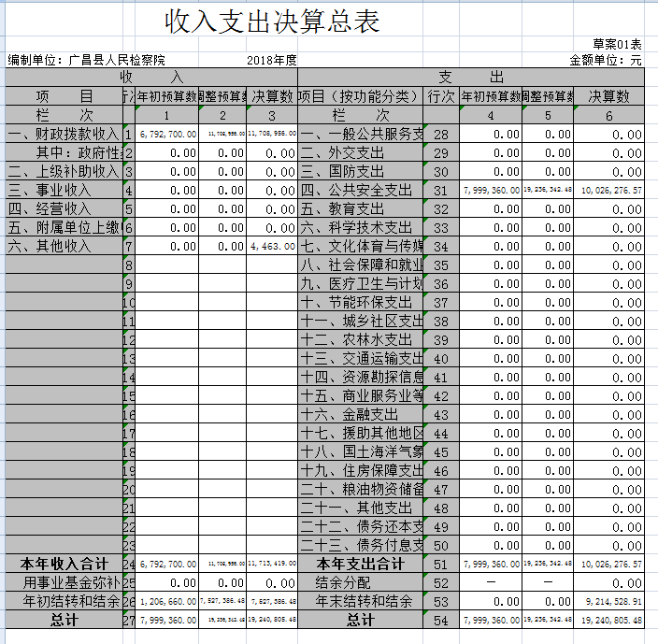Select the 7,999,360.00 cell in row 27
This screenshot has width=658, height=644.
coord(167,620)
